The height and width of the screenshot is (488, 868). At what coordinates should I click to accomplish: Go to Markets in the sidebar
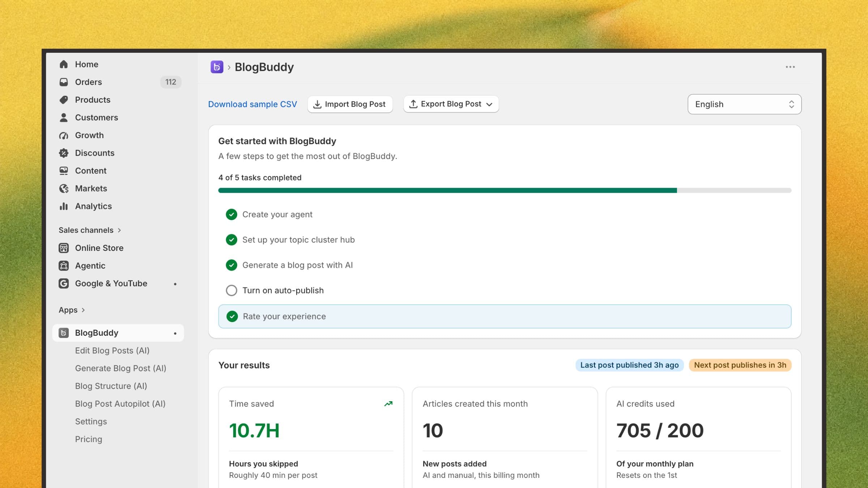pyautogui.click(x=91, y=188)
